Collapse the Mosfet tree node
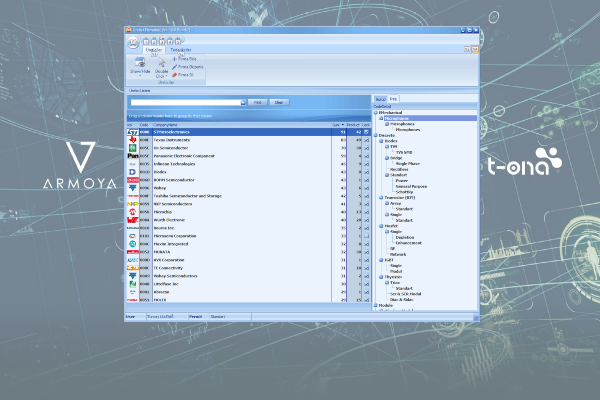 click(x=381, y=226)
